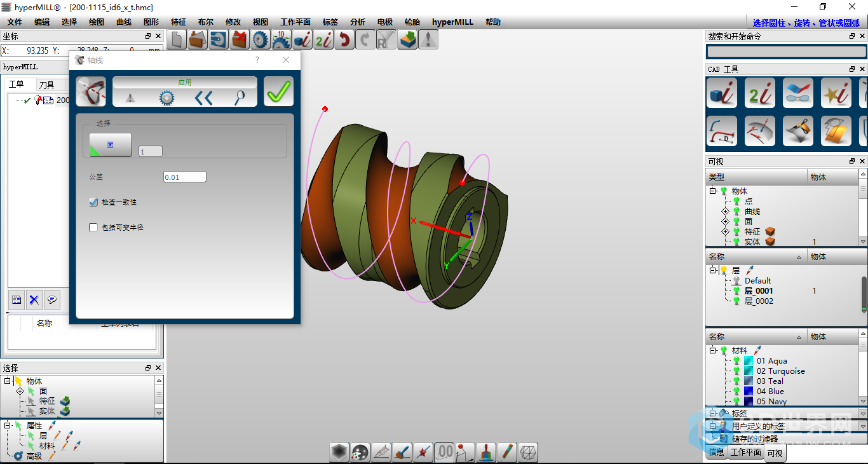Click the green checkmark OK button
Viewport: 868px width, 464px height.
tap(278, 92)
